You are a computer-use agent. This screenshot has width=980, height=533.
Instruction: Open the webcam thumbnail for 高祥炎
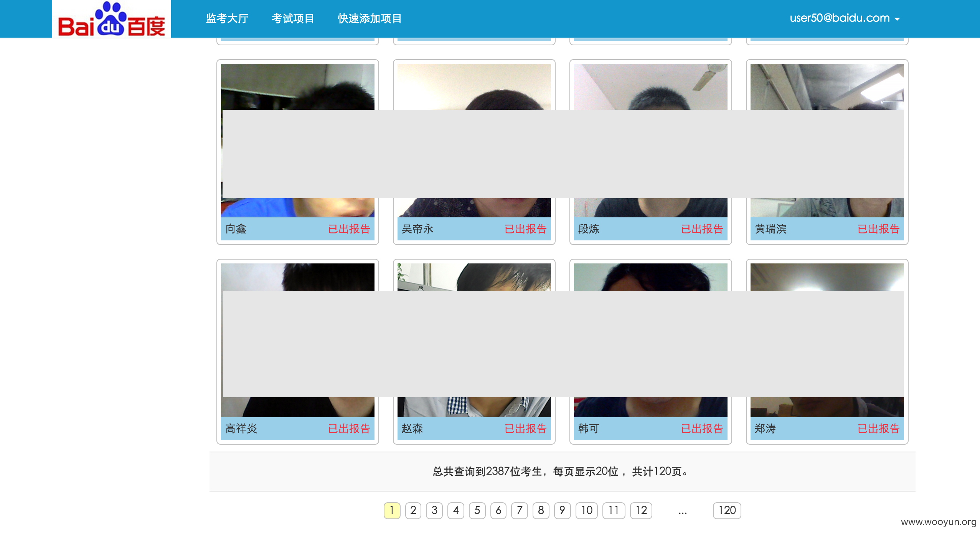tap(298, 340)
